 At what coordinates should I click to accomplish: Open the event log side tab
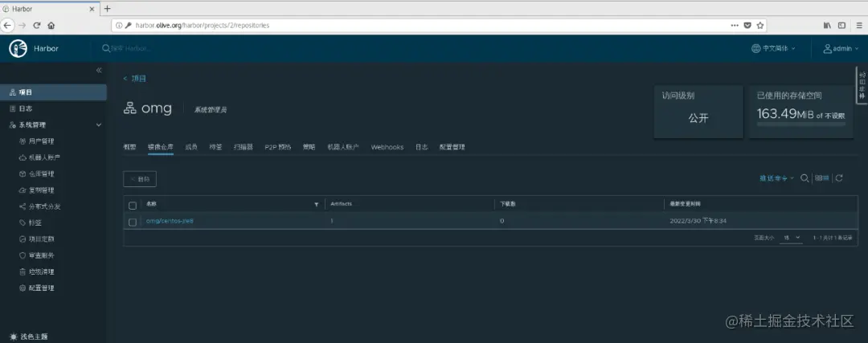click(x=862, y=85)
